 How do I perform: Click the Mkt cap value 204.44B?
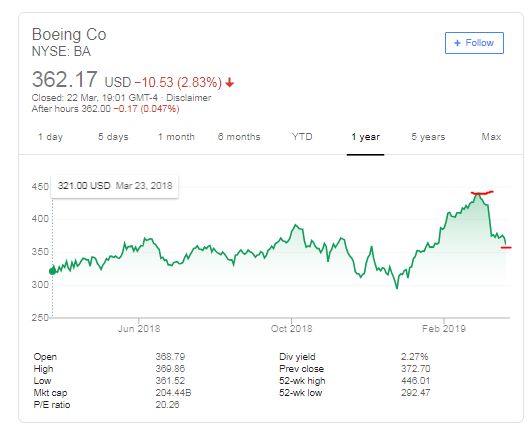click(x=173, y=393)
